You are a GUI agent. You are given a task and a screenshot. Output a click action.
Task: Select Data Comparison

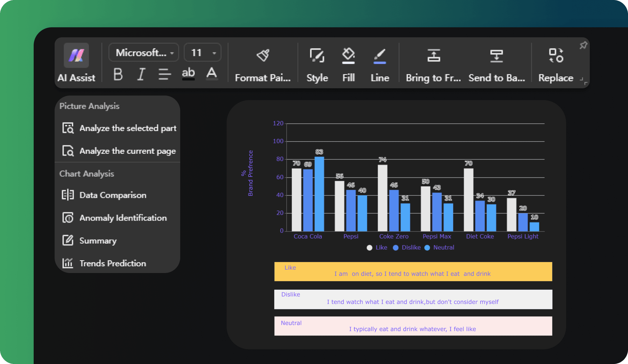[x=104, y=195]
